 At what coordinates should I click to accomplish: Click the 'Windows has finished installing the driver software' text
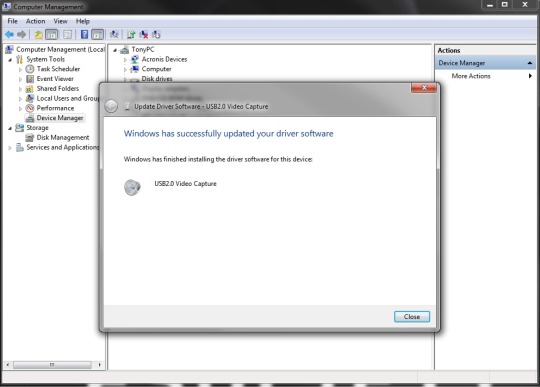pos(218,159)
